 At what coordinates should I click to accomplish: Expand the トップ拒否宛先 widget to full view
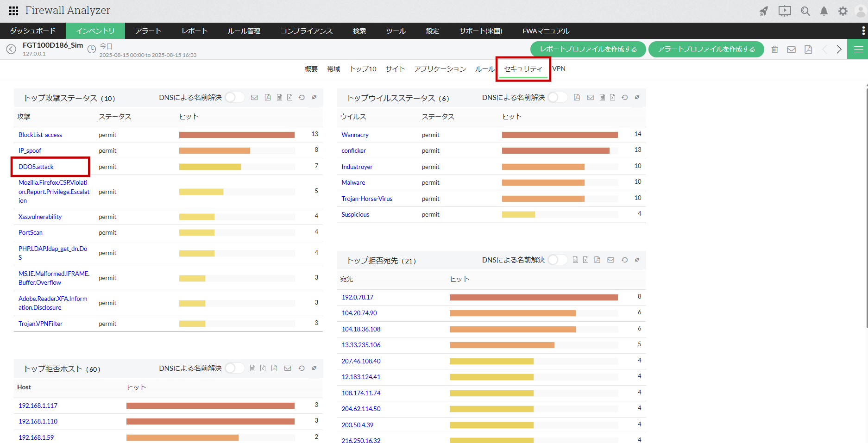point(637,260)
